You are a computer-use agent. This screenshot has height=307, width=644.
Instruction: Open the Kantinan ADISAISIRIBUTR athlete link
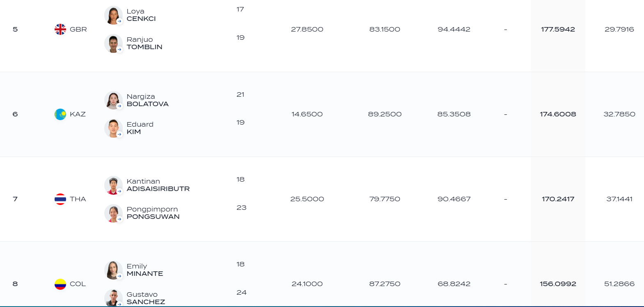pos(158,185)
